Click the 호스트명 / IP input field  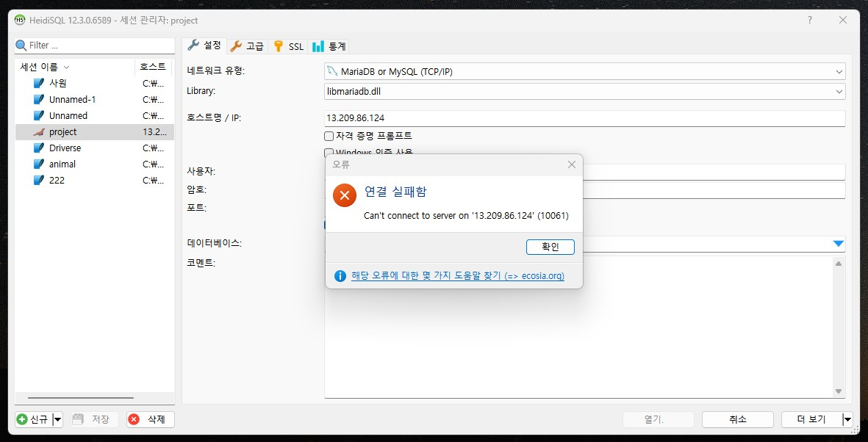pos(584,118)
